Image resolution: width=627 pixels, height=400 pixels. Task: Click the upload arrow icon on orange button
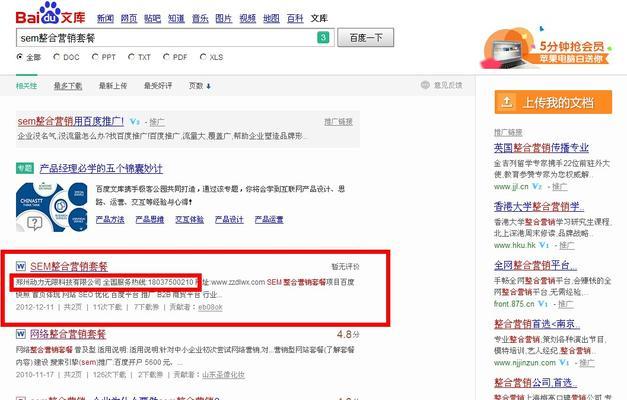point(508,102)
